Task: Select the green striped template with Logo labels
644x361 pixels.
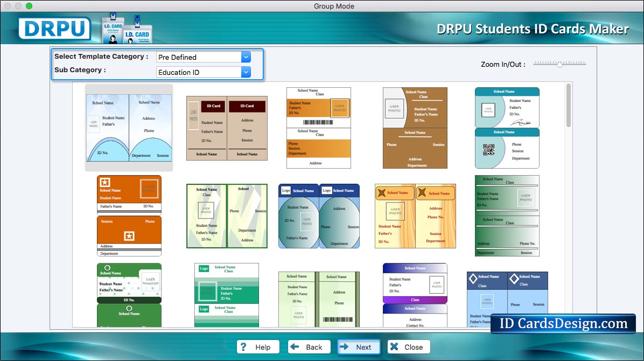Action: (x=227, y=295)
